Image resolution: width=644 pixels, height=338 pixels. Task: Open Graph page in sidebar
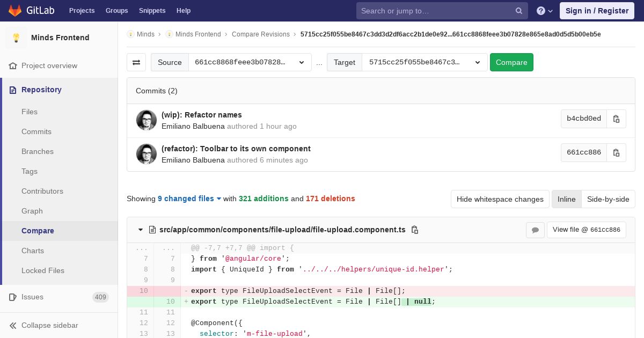pos(32,211)
